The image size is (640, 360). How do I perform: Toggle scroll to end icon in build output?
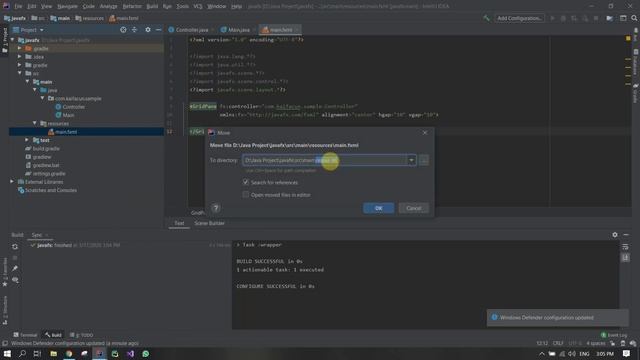coord(625,258)
